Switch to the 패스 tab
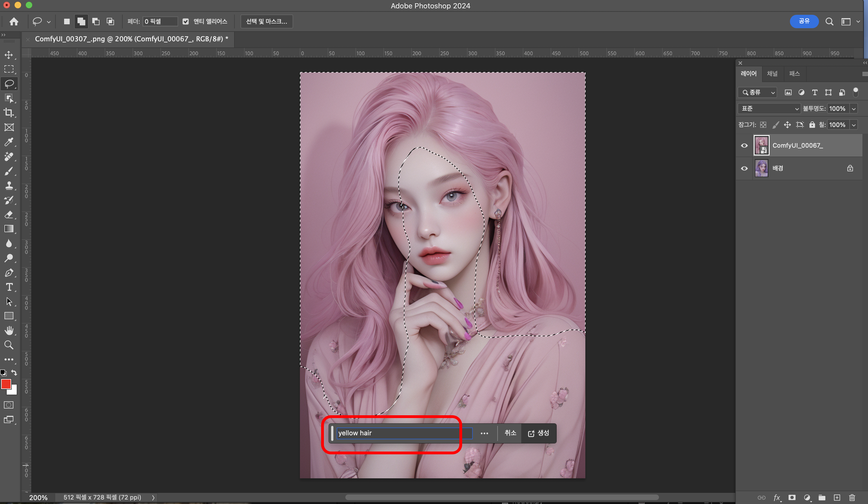 click(794, 73)
